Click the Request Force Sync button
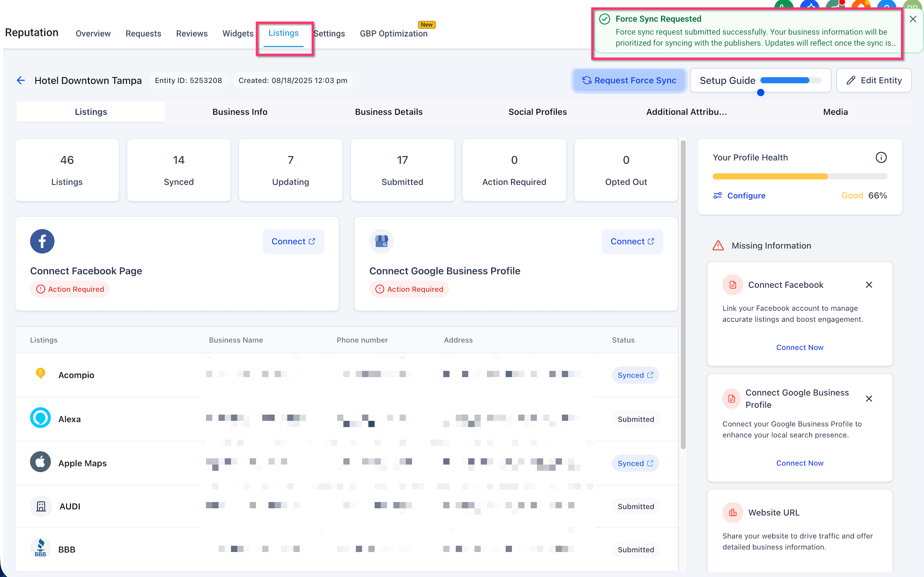Viewport: 924px width, 577px height. tap(629, 80)
